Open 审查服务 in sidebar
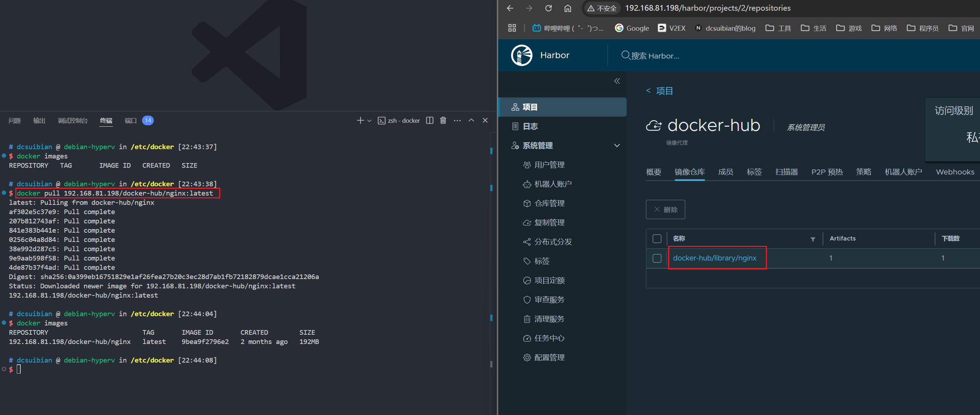Viewport: 980px width, 415px height. [x=544, y=300]
